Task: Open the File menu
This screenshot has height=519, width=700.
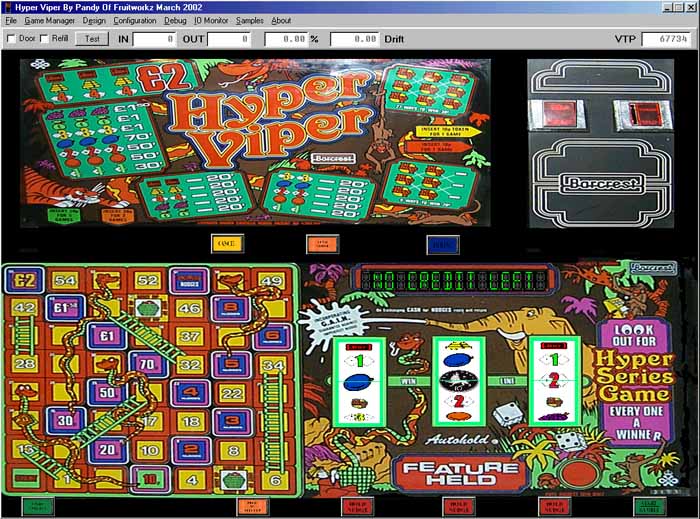Action: coord(11,21)
